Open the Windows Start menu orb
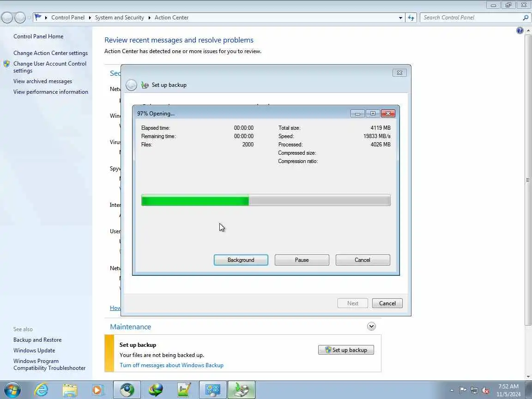Image resolution: width=532 pixels, height=399 pixels. 12,390
